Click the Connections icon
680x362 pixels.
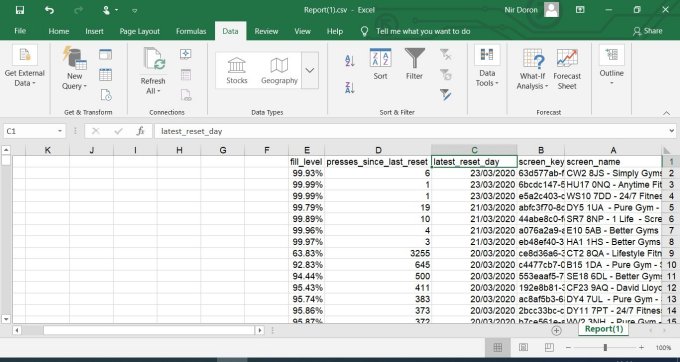click(186, 54)
